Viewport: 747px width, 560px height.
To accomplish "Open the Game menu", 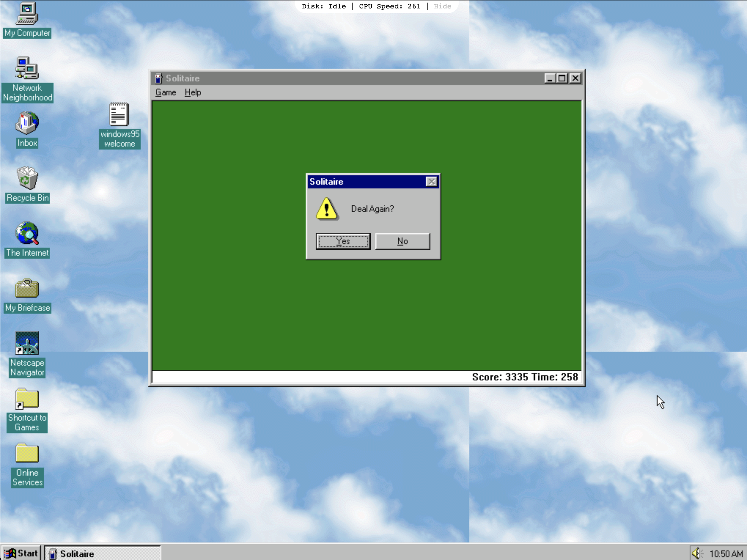I will pyautogui.click(x=166, y=92).
